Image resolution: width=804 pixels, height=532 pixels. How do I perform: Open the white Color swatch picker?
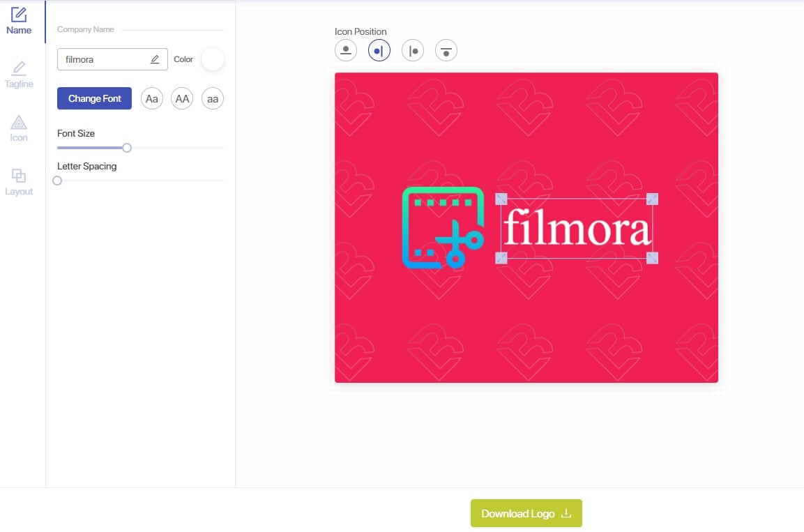tap(213, 59)
